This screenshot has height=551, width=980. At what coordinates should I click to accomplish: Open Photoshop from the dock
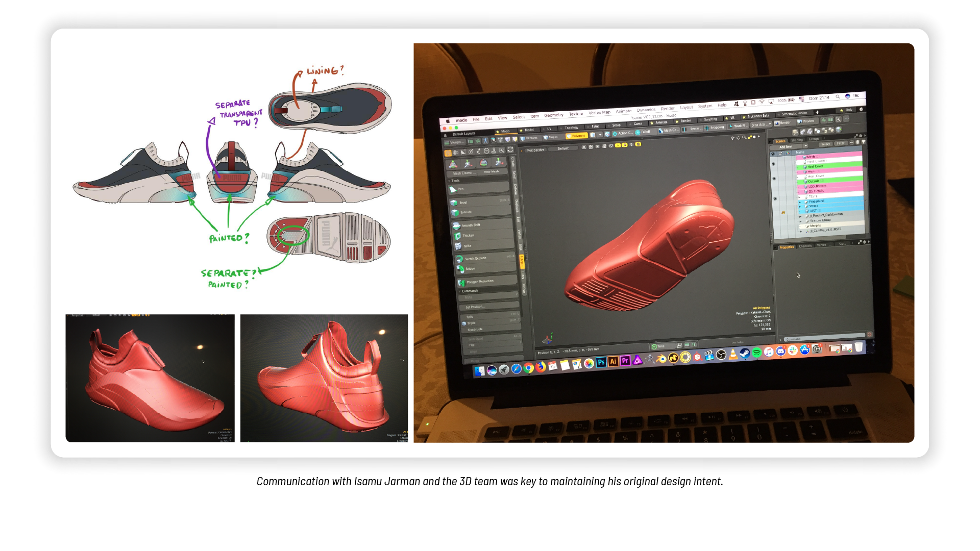[601, 362]
